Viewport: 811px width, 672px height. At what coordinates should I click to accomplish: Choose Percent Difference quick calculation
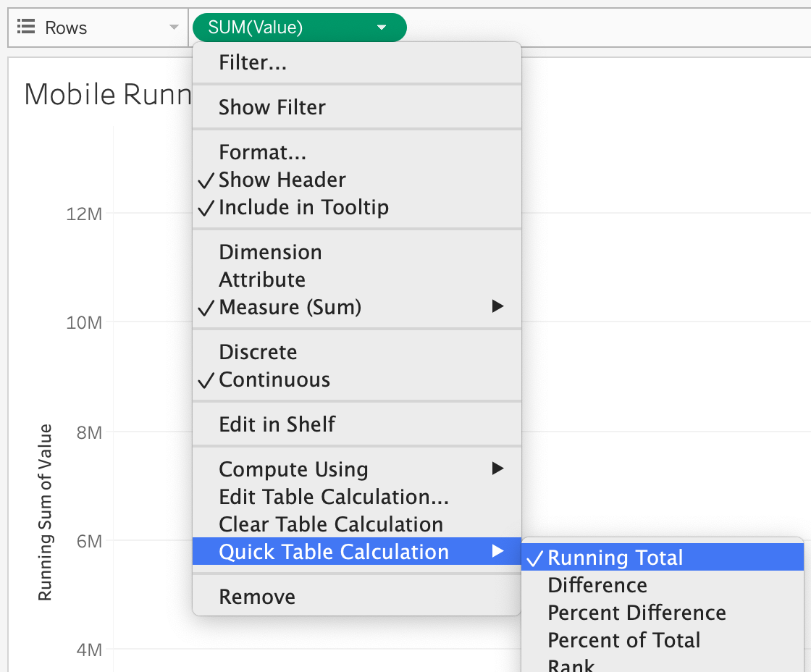tap(663, 613)
